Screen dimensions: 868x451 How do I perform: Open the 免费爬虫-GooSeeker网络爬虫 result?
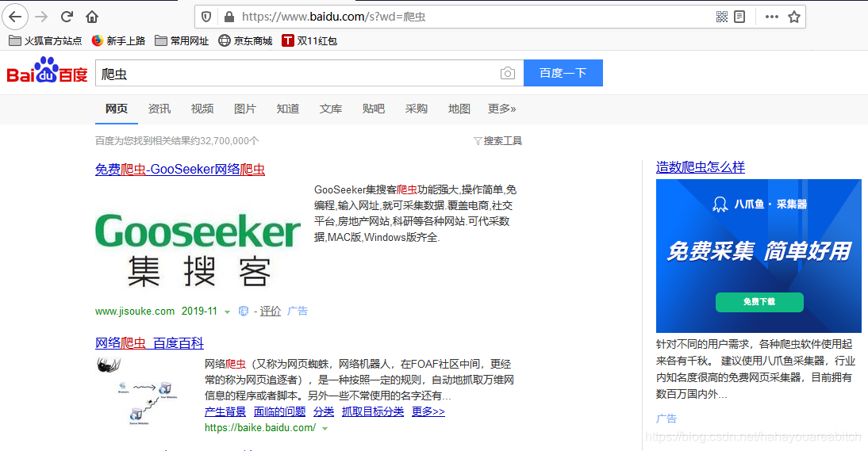pyautogui.click(x=180, y=169)
